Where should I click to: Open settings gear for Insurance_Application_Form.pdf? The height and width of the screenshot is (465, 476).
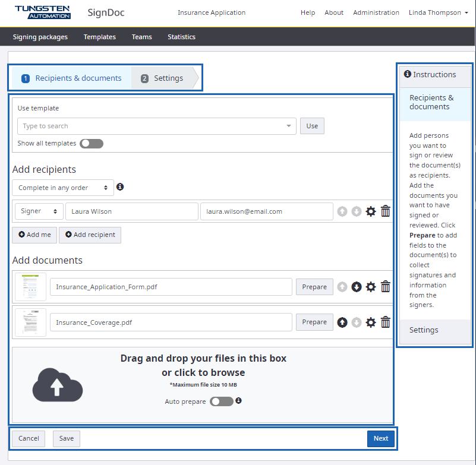tap(371, 287)
